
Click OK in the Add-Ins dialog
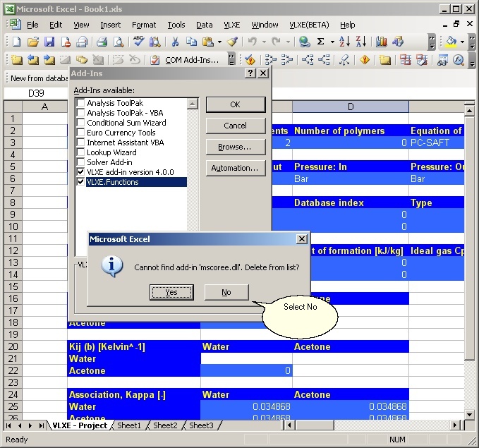click(x=236, y=104)
